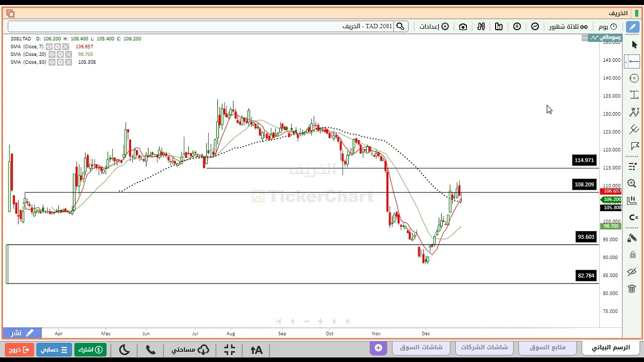Click the magnet snap tool icon
644x362 pixels.
(633, 218)
